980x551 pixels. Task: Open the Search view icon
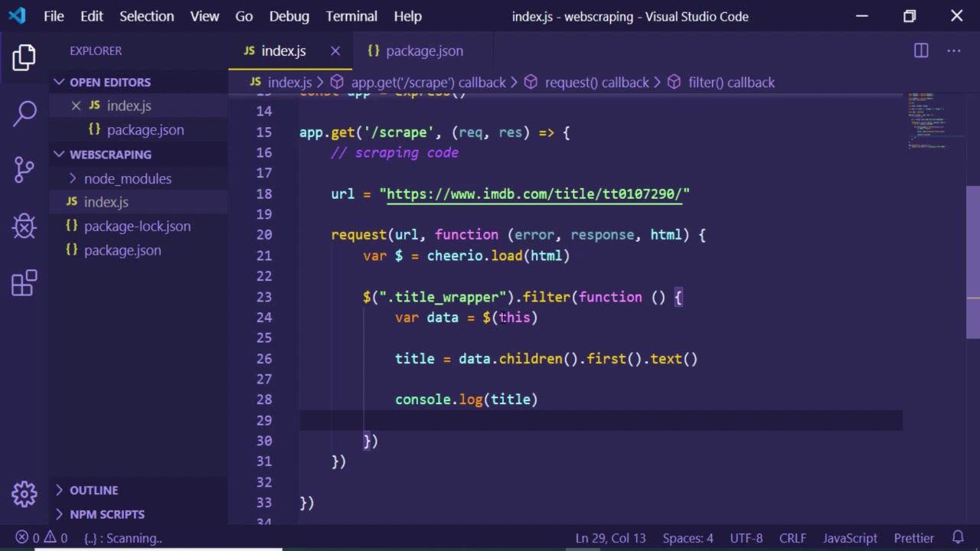pos(24,113)
